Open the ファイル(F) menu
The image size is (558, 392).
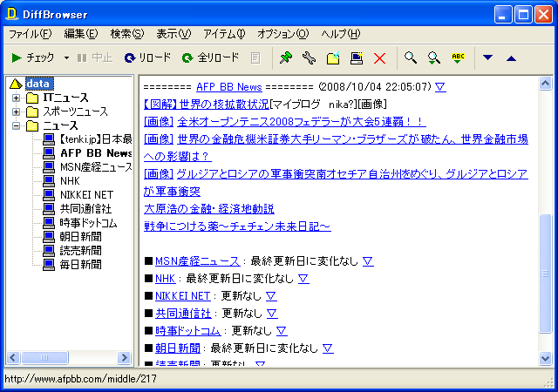click(x=30, y=34)
